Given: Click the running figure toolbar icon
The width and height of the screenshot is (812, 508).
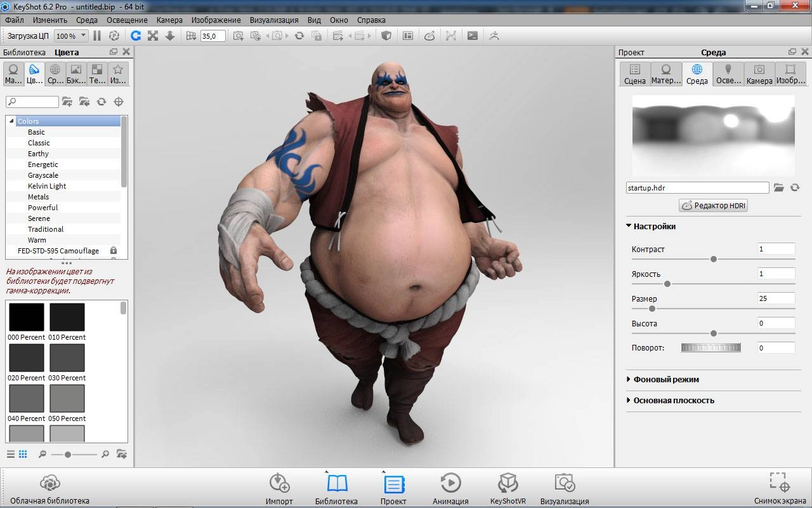Looking at the screenshot, I should [494, 36].
